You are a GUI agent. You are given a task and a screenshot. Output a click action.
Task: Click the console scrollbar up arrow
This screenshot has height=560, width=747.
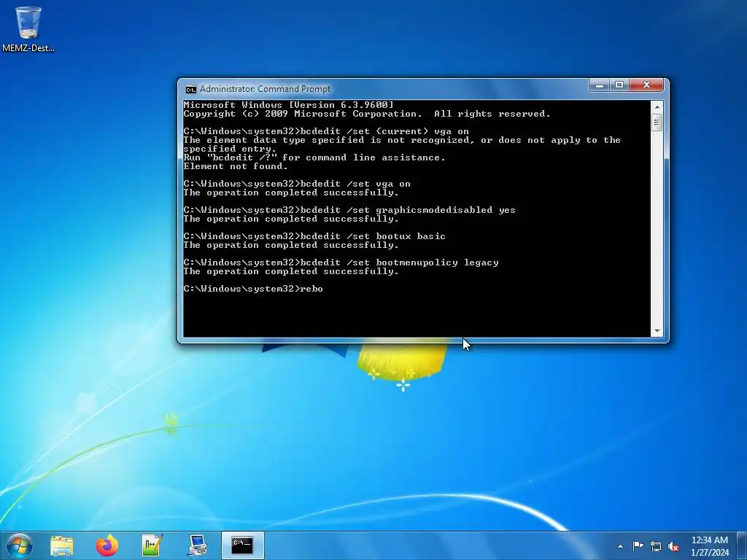pos(657,106)
